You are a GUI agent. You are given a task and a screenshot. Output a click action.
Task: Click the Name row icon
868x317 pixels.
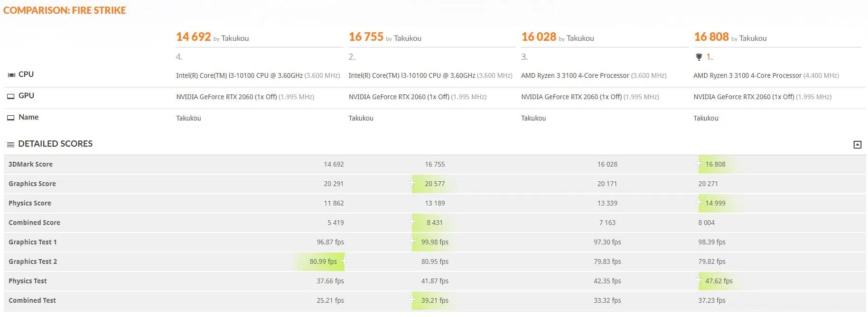click(x=11, y=118)
